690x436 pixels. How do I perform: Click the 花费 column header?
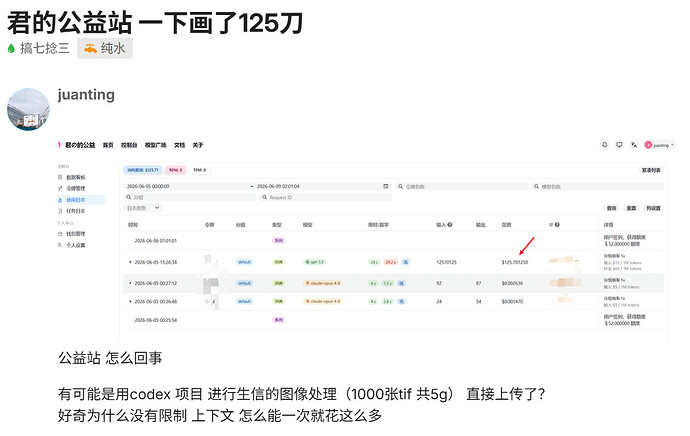(506, 225)
